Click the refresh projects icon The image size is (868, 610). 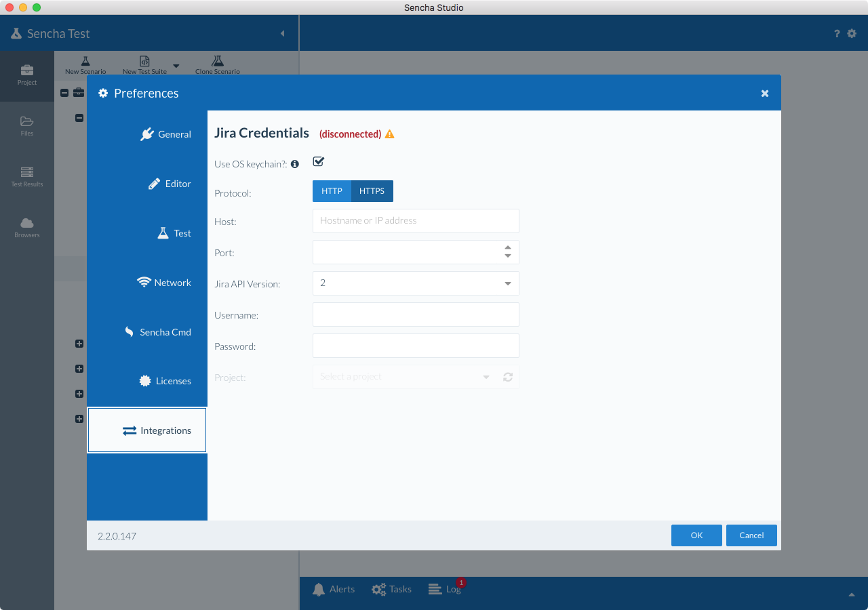[508, 377]
